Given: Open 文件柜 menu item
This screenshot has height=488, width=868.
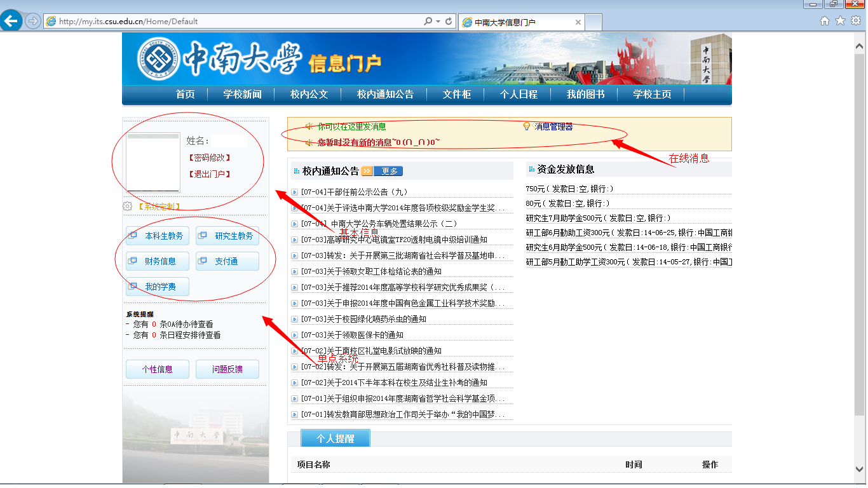Looking at the screenshot, I should pyautogui.click(x=457, y=94).
